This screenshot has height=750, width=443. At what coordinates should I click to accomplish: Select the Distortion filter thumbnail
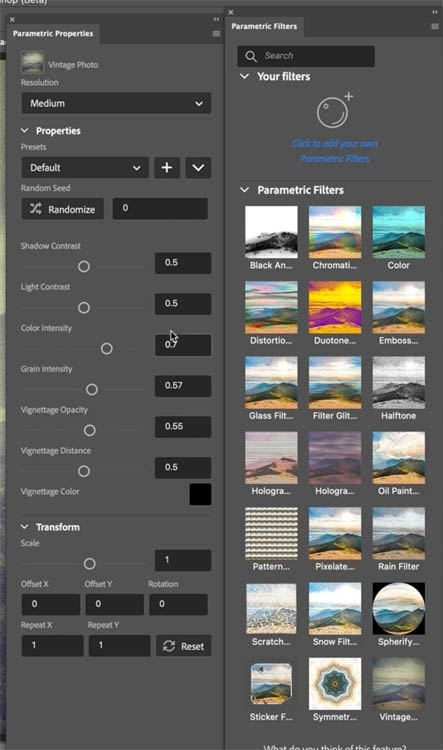point(271,307)
